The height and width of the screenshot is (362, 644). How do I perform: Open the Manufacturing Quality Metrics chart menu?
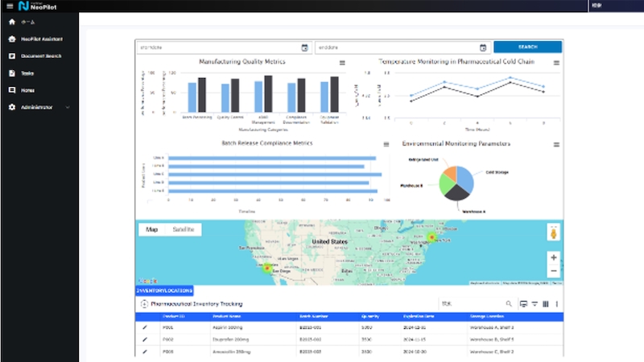pyautogui.click(x=343, y=63)
